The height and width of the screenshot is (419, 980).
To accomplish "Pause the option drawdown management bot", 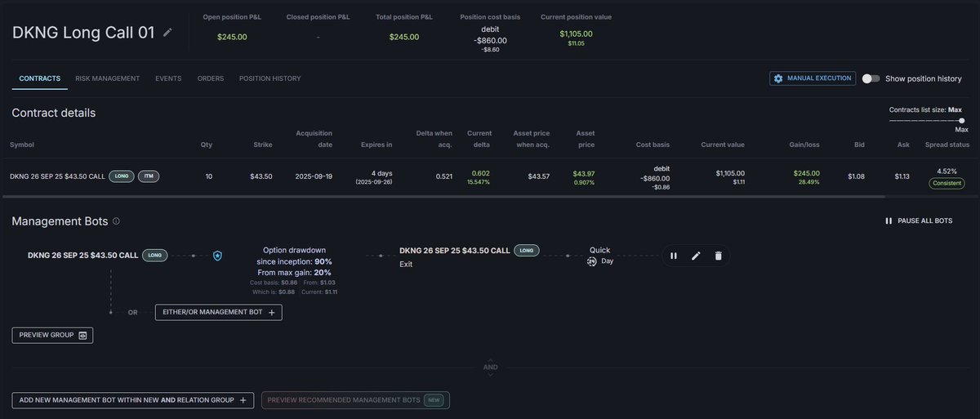I will 674,256.
